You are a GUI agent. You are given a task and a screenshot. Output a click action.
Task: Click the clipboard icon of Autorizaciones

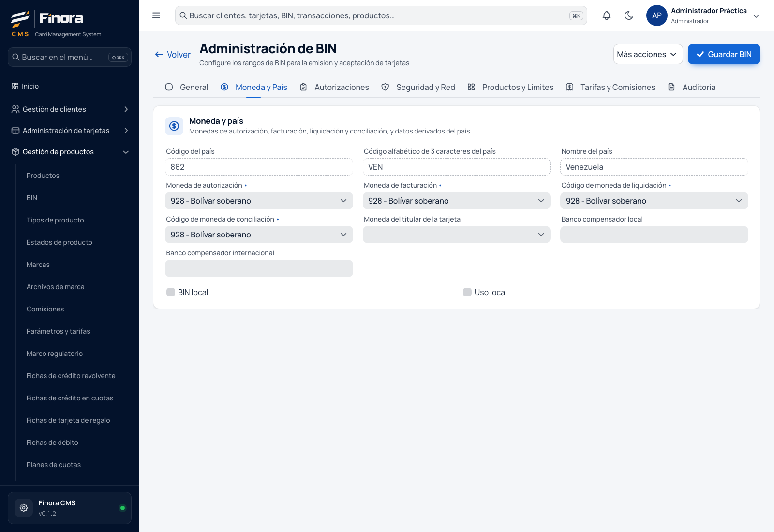303,87
